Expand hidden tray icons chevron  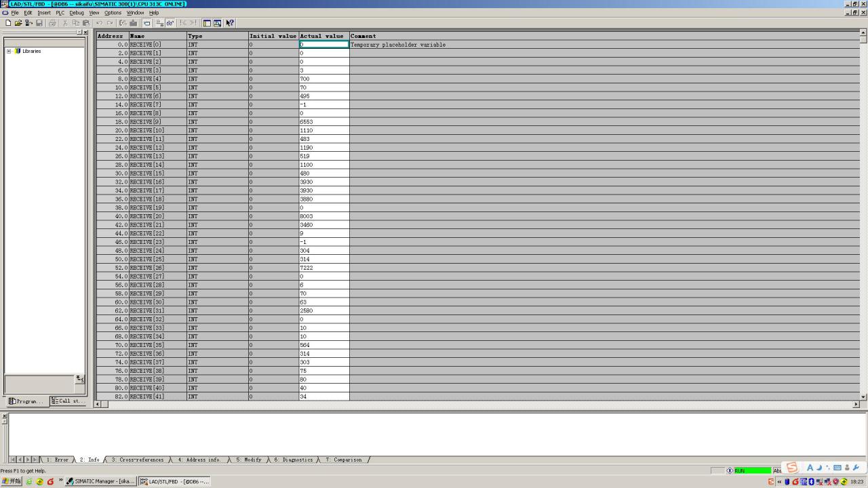(x=779, y=482)
